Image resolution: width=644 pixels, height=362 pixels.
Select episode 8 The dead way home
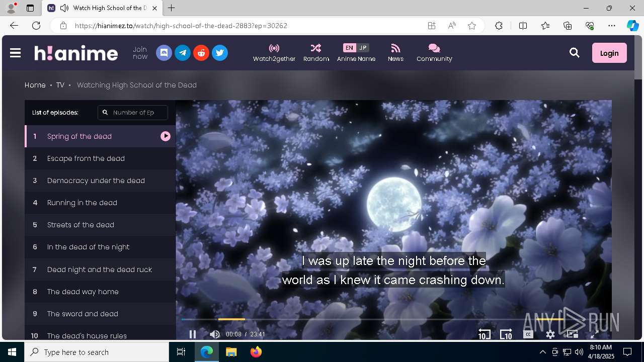pyautogui.click(x=100, y=292)
